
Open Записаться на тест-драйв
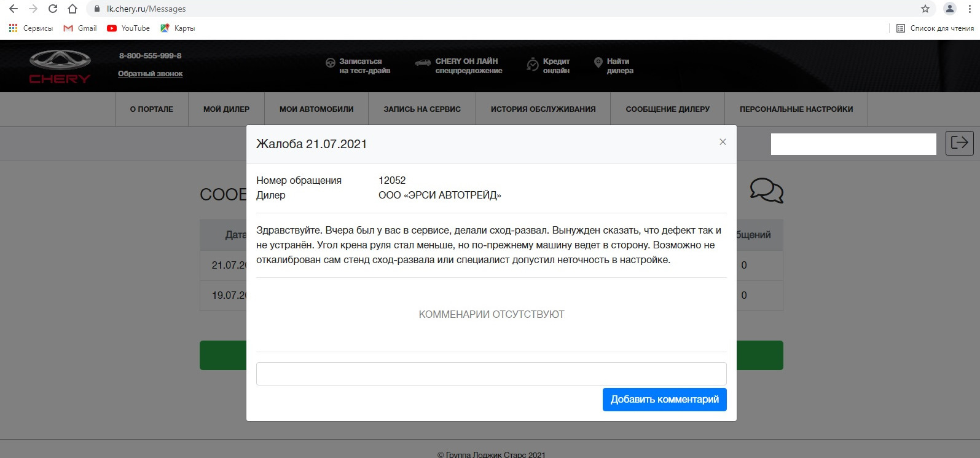[x=358, y=66]
